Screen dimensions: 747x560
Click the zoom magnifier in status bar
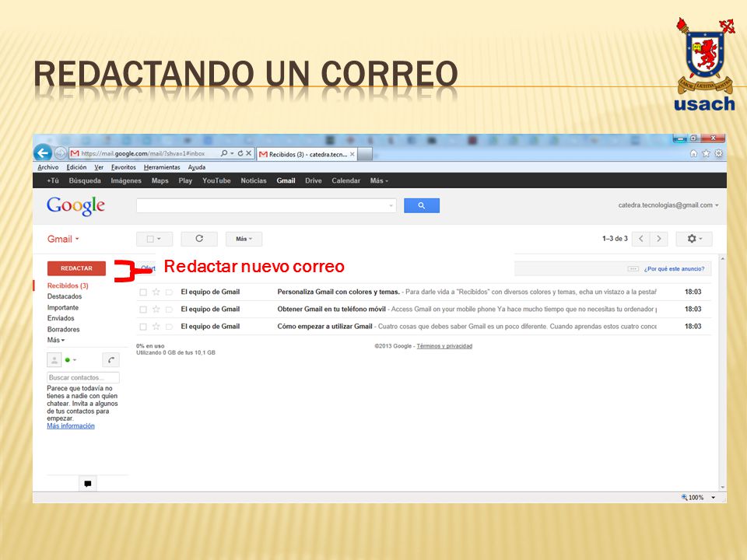(x=685, y=497)
